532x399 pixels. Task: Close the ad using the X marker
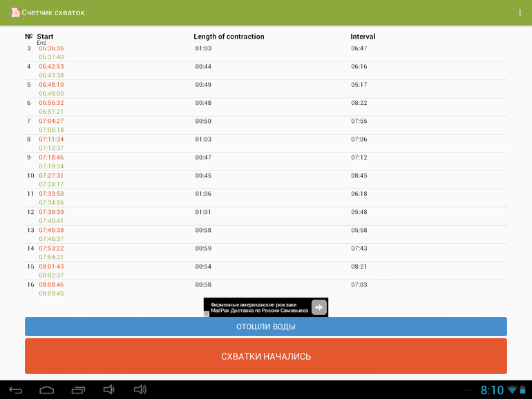tap(206, 314)
